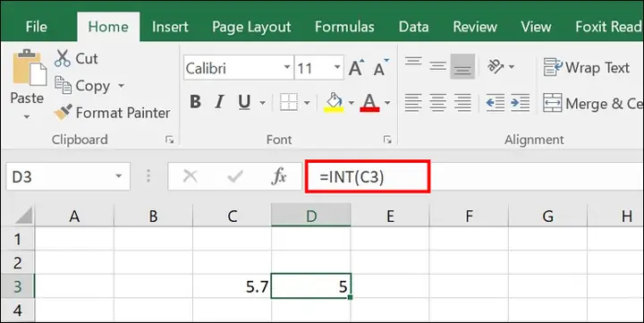
Task: Select column A header
Action: [74, 216]
